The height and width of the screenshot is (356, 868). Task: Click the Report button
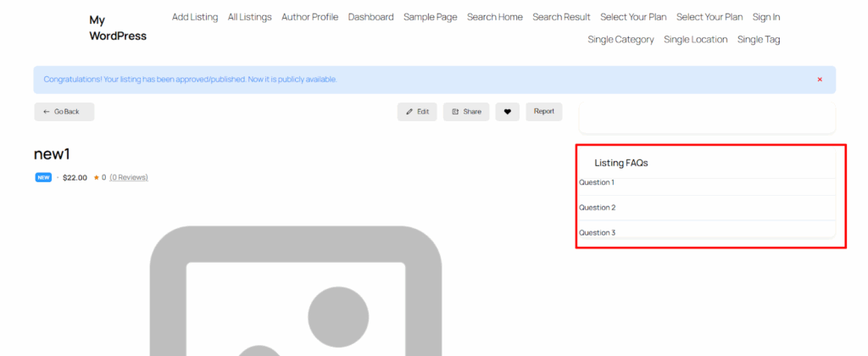[x=543, y=112]
